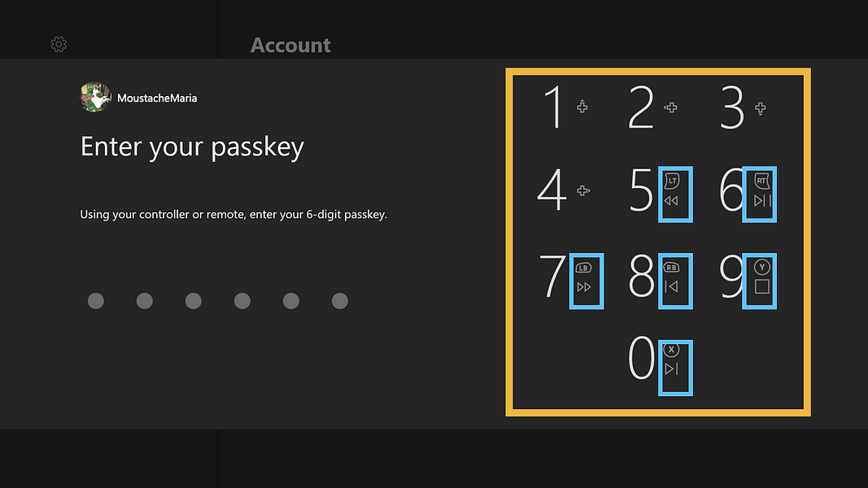Click the X button icon next to 0
868x488 pixels.
[671, 350]
